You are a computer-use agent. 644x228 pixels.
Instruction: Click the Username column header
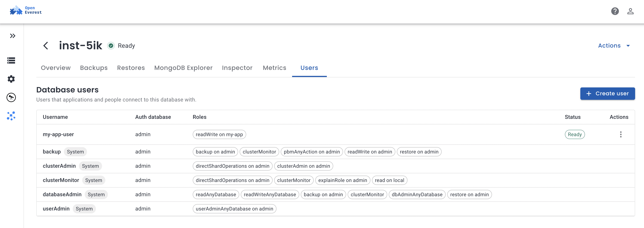(55, 117)
